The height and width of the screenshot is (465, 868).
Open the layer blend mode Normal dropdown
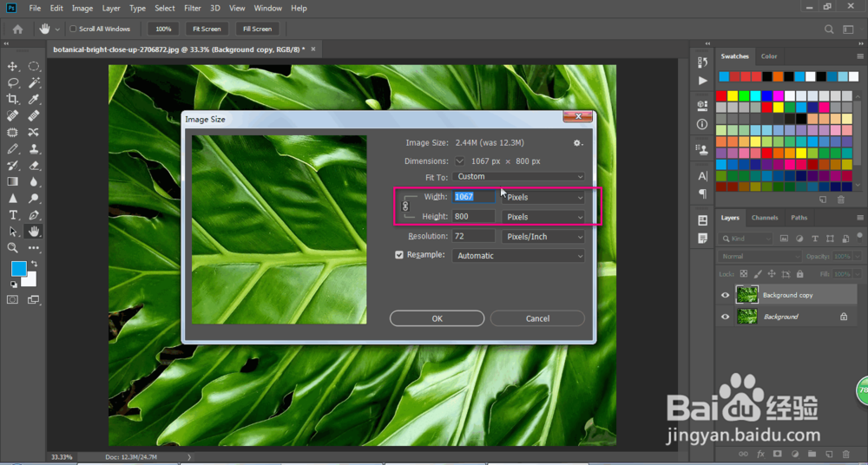pos(759,256)
